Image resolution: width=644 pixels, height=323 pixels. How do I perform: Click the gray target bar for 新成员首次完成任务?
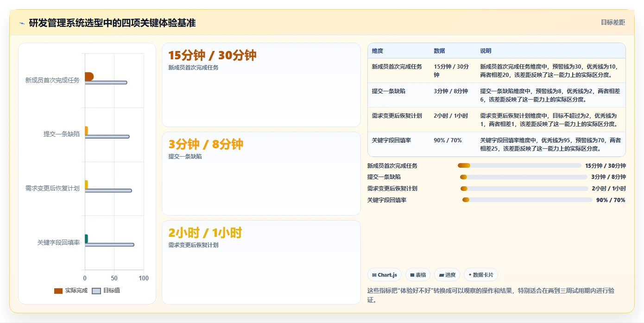tap(106, 82)
